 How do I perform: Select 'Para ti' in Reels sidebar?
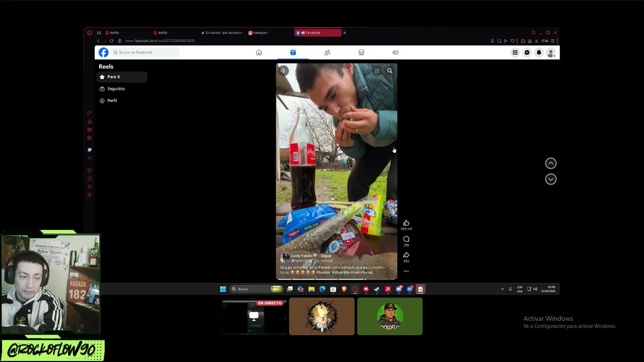(x=122, y=77)
